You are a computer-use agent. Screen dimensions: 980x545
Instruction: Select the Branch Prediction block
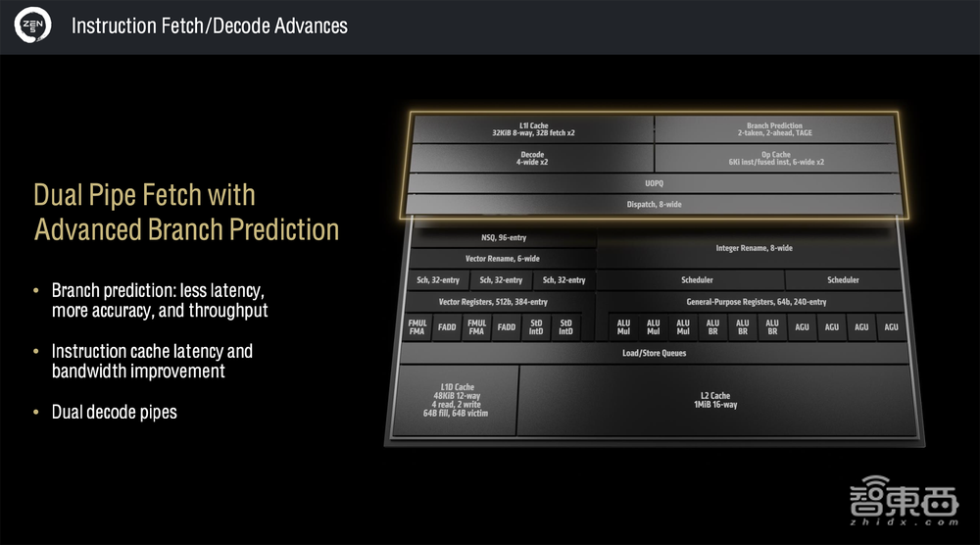774,129
